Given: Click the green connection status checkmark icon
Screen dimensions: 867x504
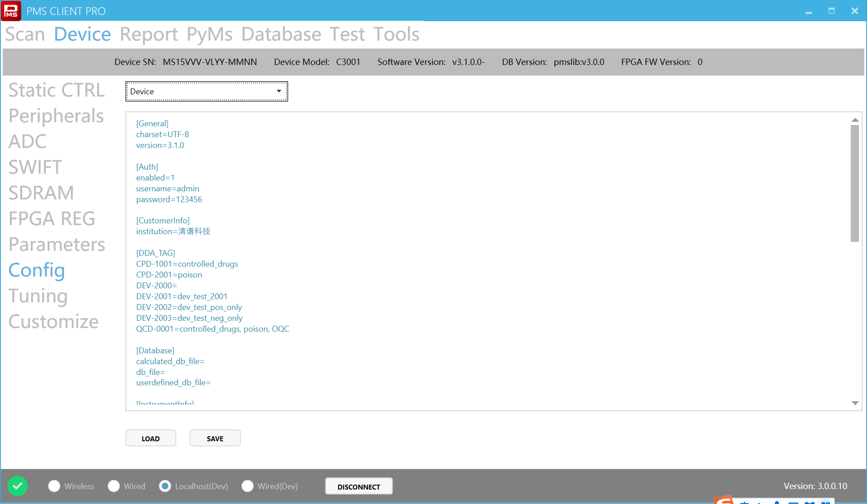Looking at the screenshot, I should tap(18, 486).
